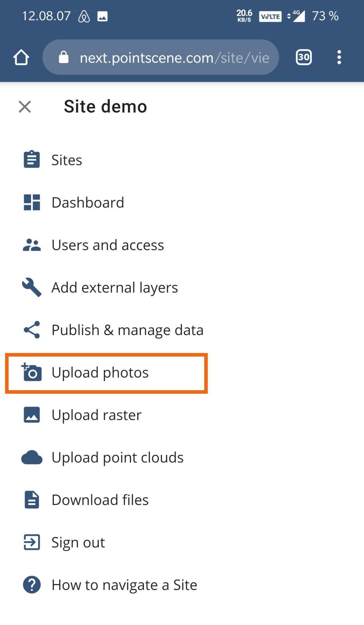Viewport: 364px width, 625px height.
Task: Select Publish & manage data text
Action: [127, 330]
